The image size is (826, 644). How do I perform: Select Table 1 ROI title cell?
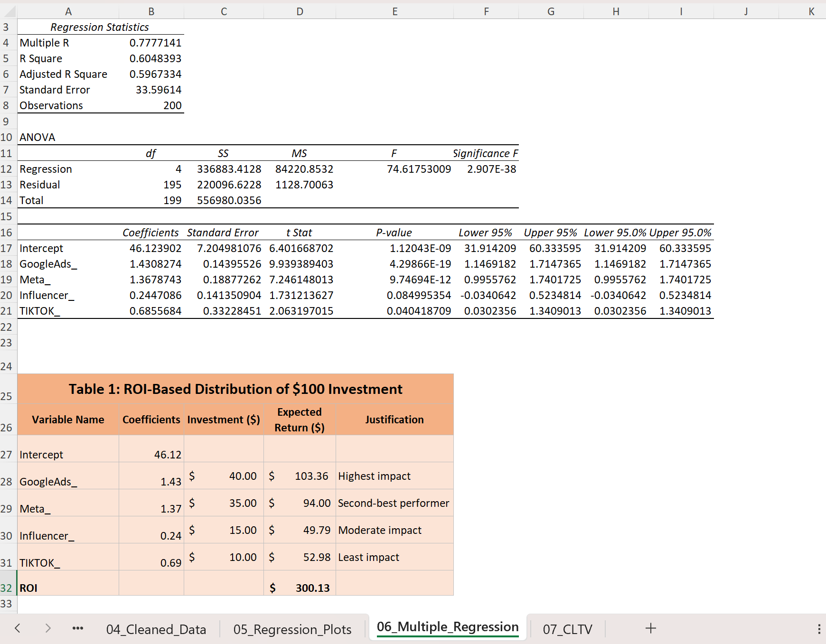(235, 389)
